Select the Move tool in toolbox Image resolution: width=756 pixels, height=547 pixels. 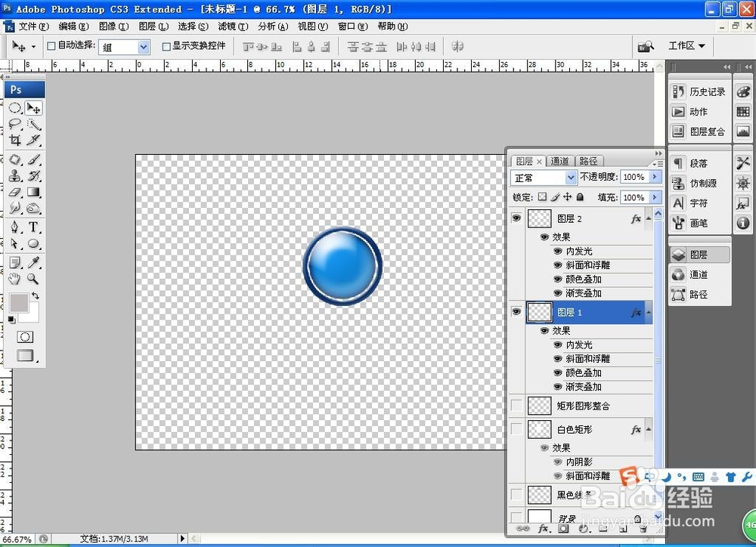tap(33, 108)
